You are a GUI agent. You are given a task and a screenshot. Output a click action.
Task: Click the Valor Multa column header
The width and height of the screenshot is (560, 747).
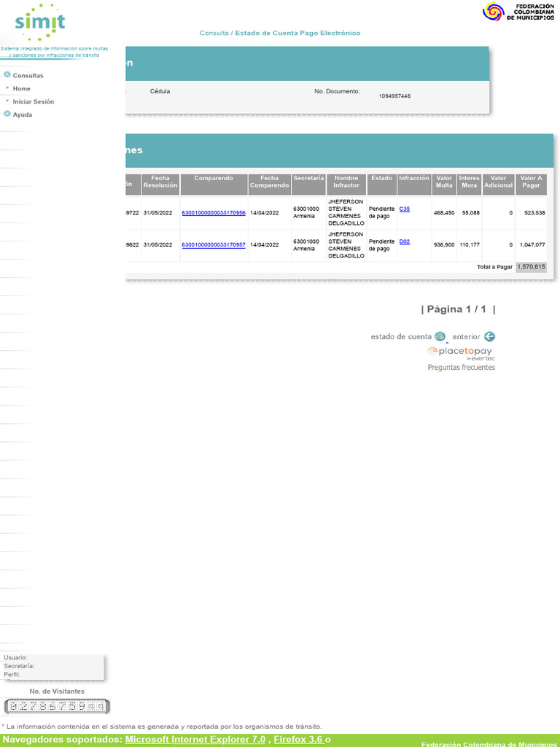pos(444,185)
